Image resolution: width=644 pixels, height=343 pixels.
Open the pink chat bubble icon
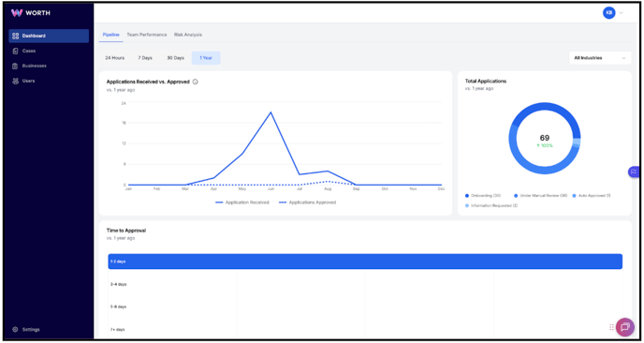pos(625,327)
